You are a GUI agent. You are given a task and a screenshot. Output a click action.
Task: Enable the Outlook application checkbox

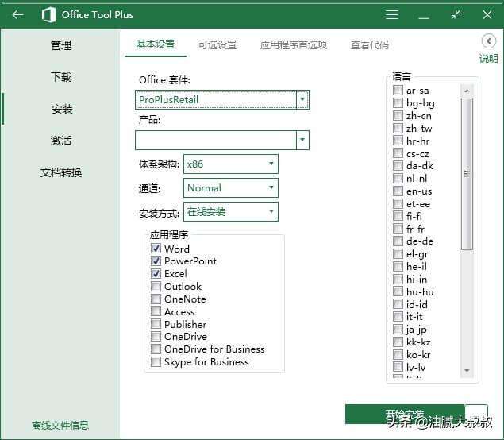(x=156, y=287)
